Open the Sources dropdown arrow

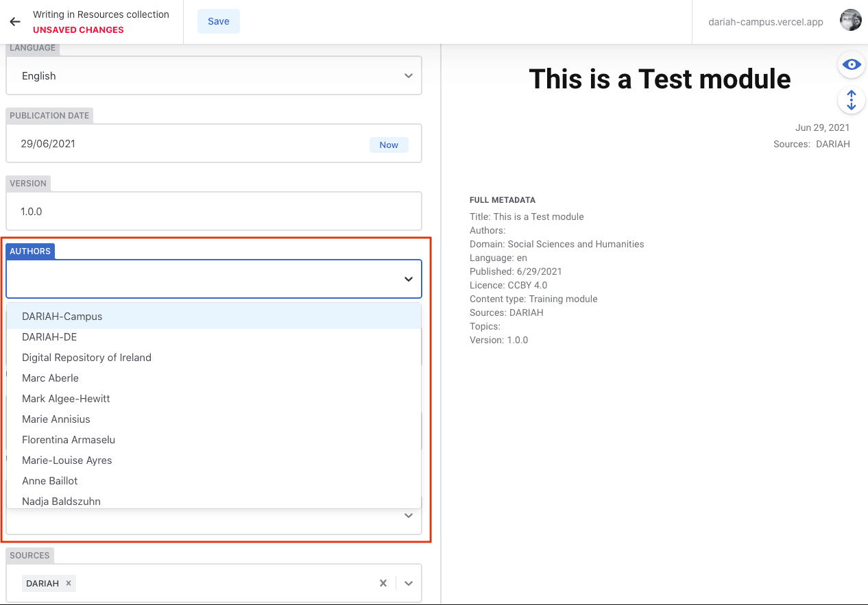coord(408,583)
